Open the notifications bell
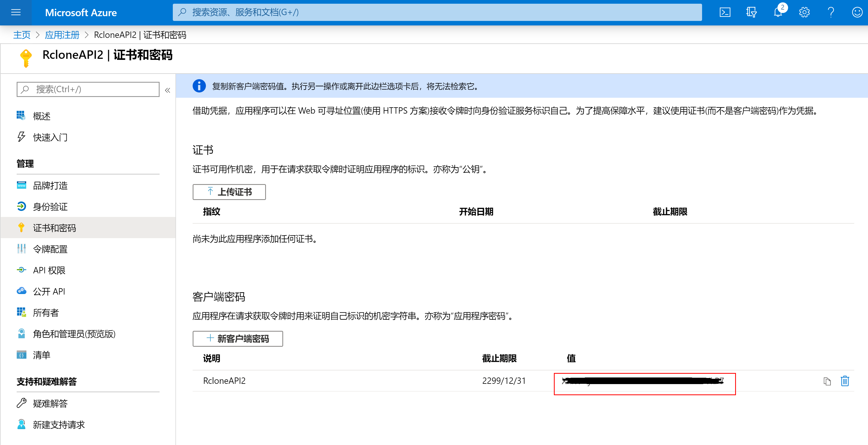 778,12
